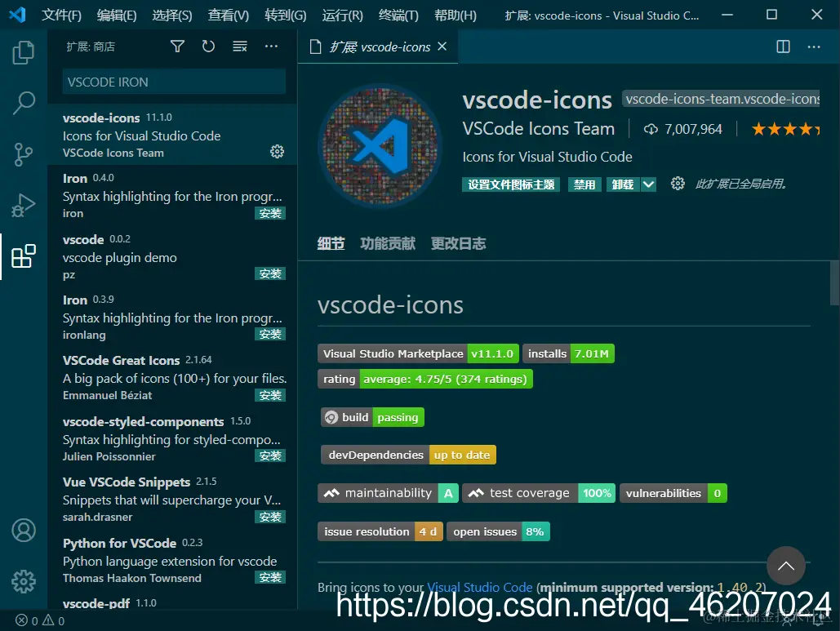Click the VS Code logo menu icon
Viewport: 840px width, 631px height.
click(x=18, y=15)
